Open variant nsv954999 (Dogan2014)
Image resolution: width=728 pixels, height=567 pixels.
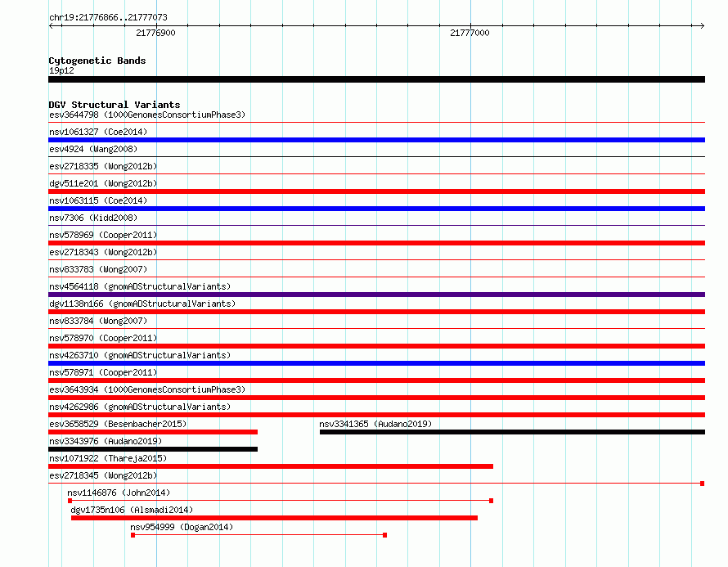(x=182, y=527)
